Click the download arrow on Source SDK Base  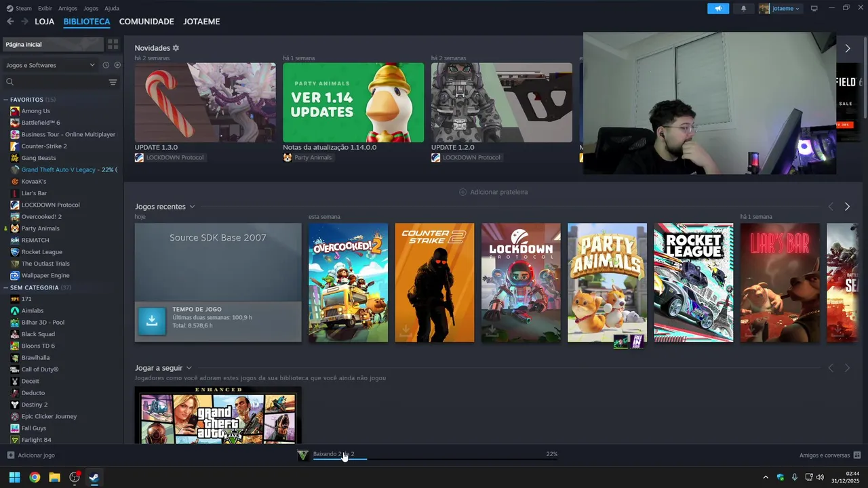pos(152,321)
